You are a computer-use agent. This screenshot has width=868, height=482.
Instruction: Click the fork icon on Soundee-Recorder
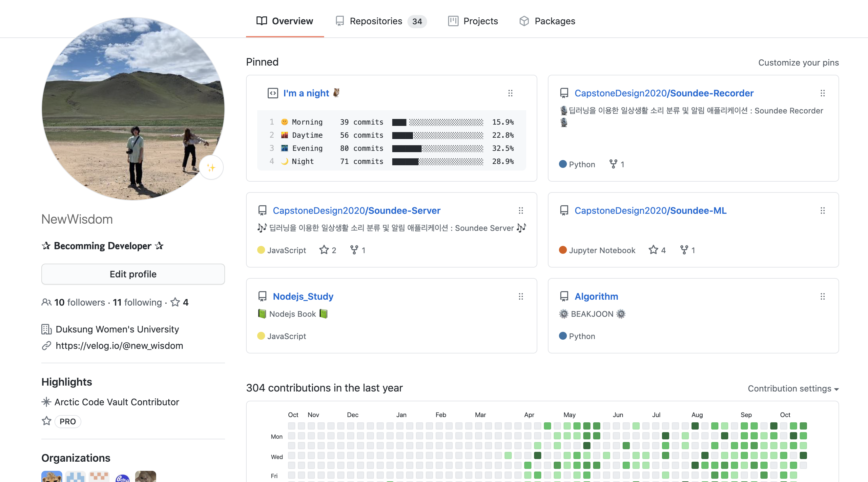(613, 164)
